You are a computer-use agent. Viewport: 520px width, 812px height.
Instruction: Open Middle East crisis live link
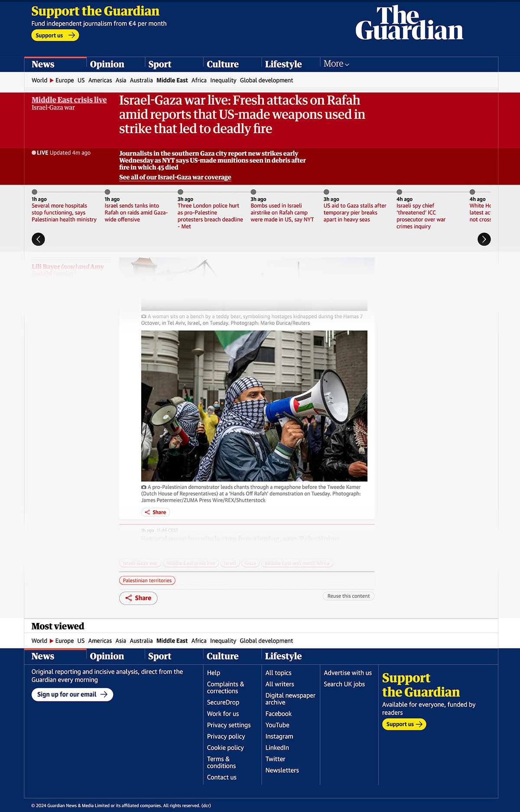point(69,100)
